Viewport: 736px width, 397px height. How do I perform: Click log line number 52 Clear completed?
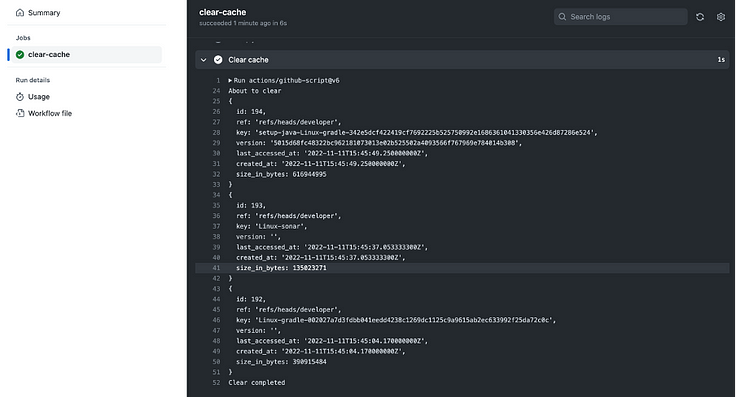pyautogui.click(x=216, y=382)
